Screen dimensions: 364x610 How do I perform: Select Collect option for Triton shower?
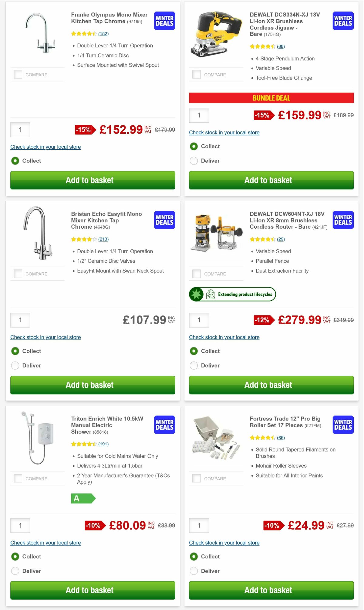(15, 557)
